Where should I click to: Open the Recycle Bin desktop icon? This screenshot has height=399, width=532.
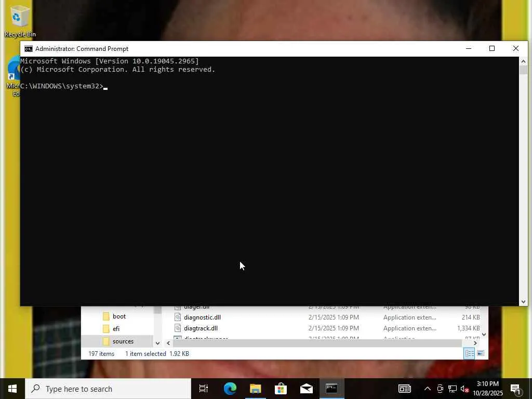[20, 21]
